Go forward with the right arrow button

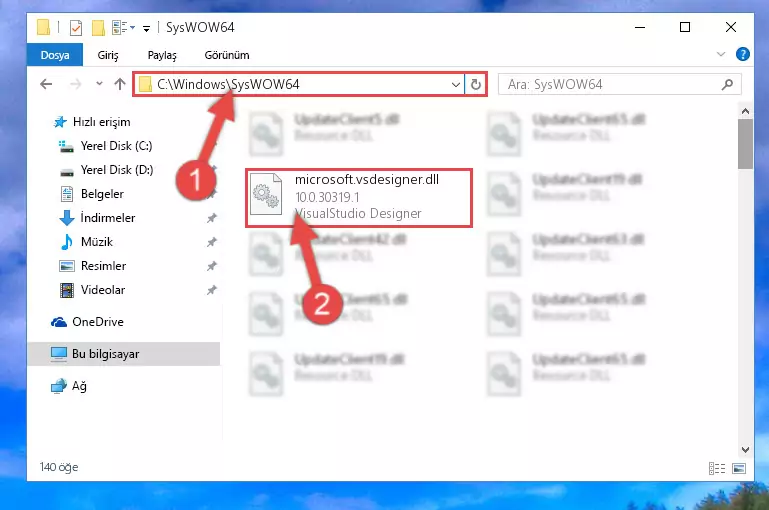click(75, 84)
